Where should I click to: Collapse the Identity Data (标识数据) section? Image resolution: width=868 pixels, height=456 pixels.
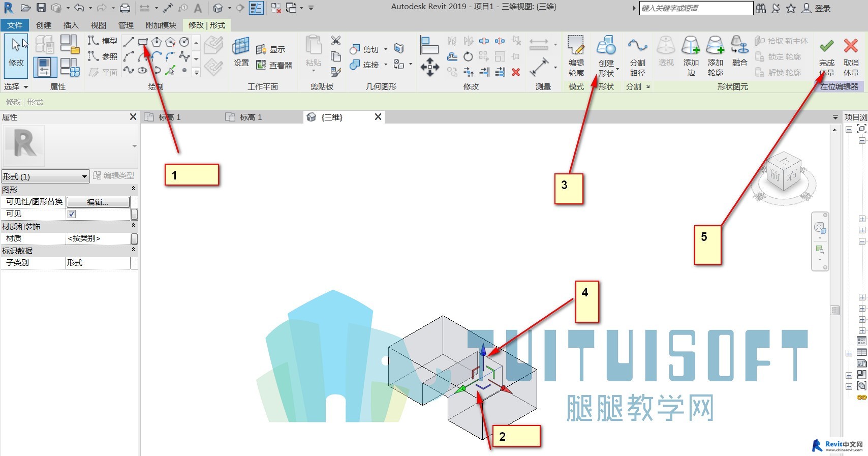click(x=134, y=250)
